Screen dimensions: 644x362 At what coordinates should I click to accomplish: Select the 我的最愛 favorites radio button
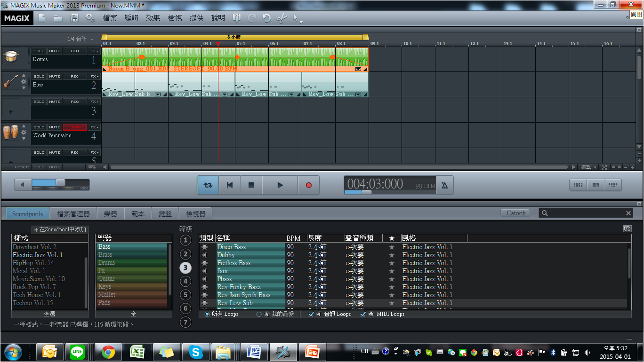click(259, 314)
